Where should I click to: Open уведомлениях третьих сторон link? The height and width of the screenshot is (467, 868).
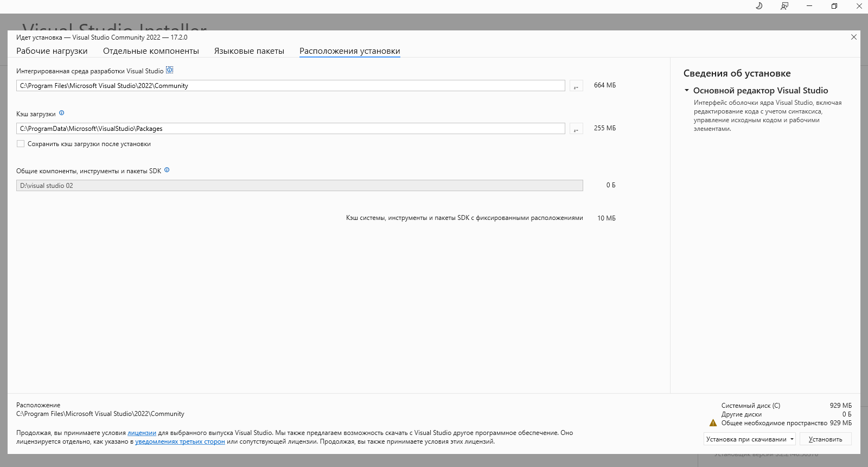[x=180, y=441]
